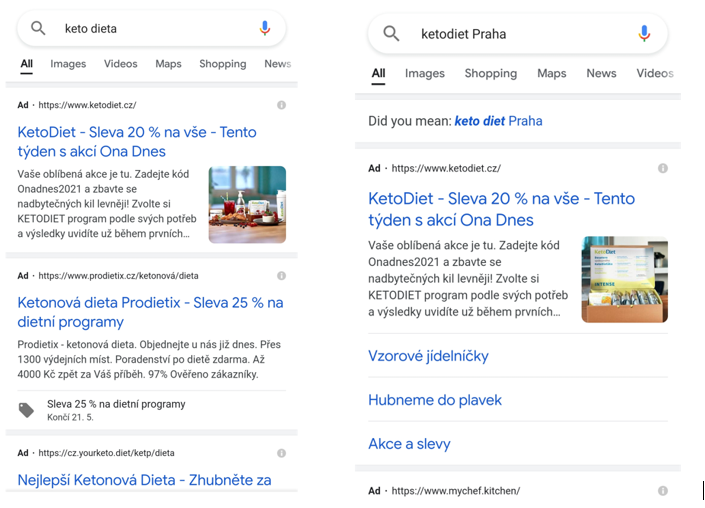Open info icon for yourketo.diet ad

tap(281, 453)
